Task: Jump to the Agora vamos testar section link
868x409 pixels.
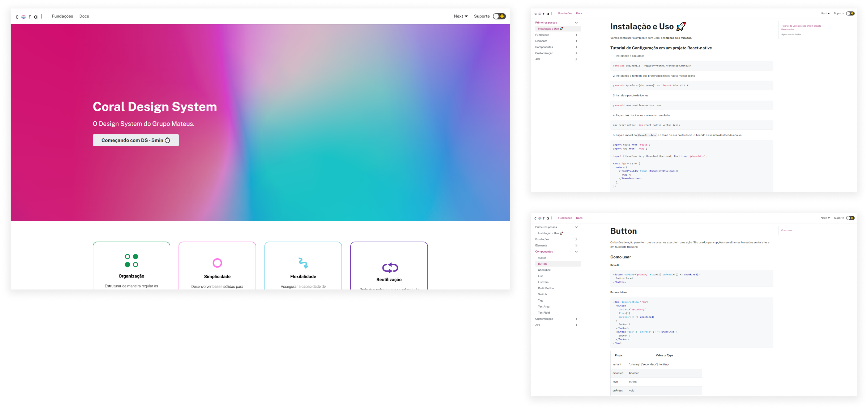Action: click(x=791, y=34)
